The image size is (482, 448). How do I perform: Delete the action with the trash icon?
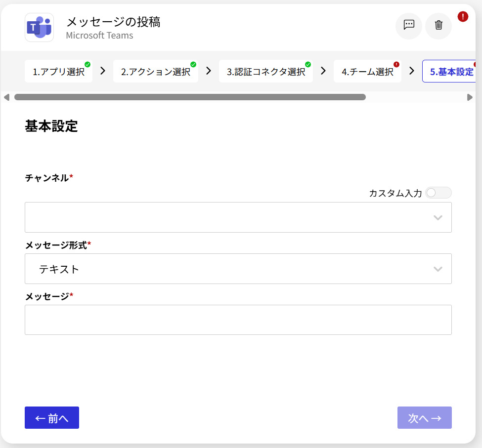click(438, 26)
